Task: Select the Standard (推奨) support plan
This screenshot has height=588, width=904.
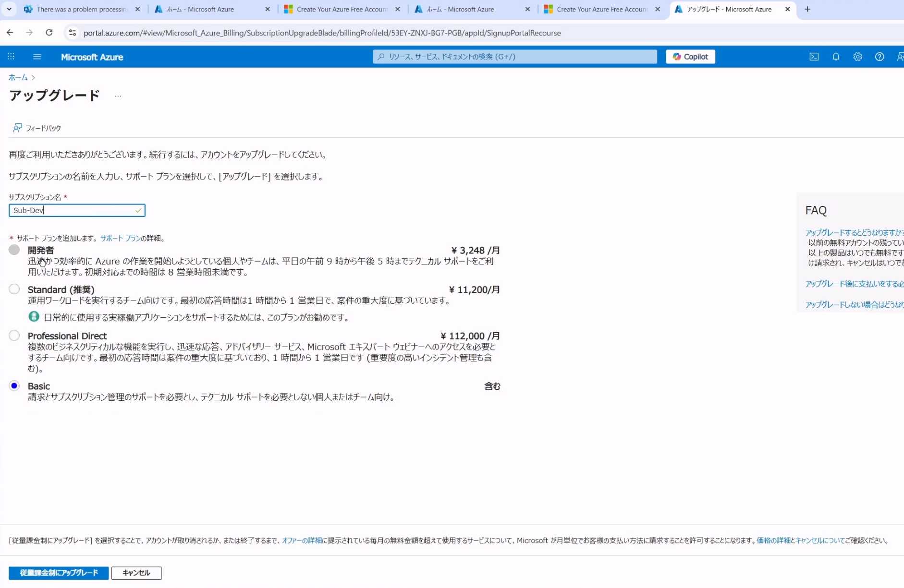Action: (14, 289)
